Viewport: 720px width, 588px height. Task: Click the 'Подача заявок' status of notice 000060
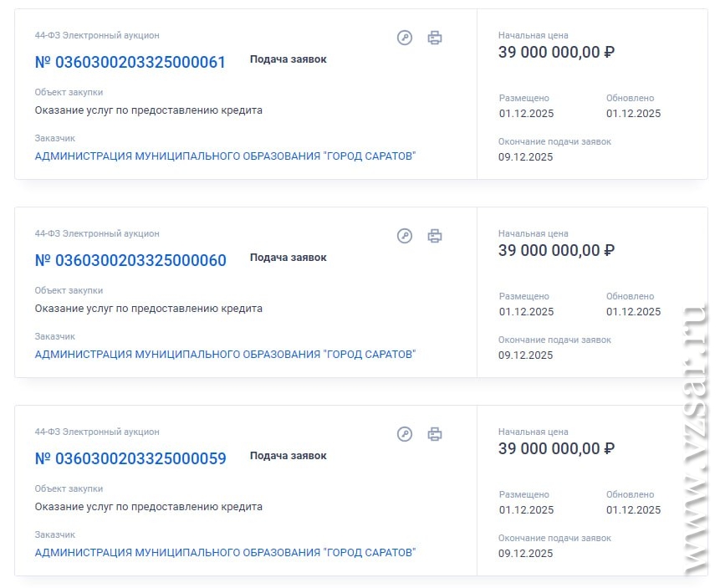[288, 258]
